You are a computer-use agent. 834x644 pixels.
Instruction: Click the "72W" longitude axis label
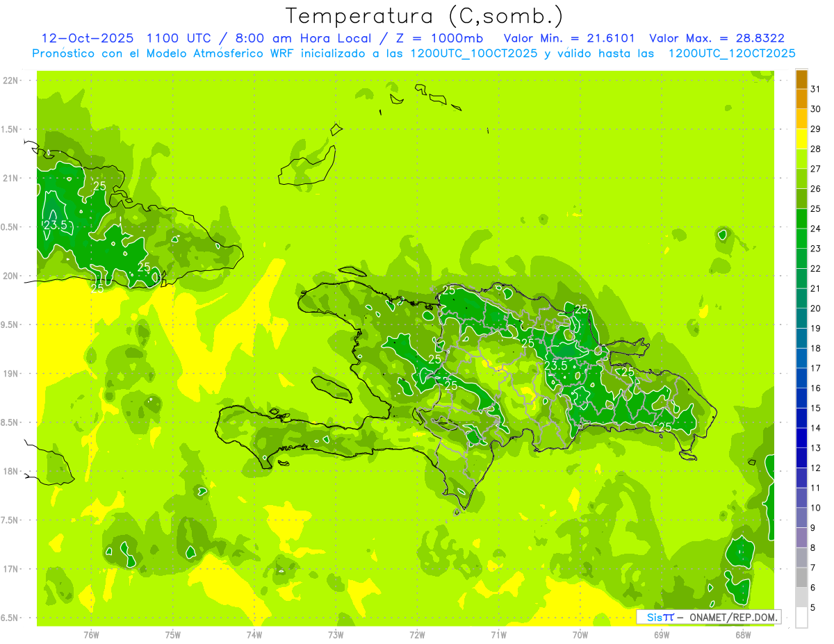(417, 634)
